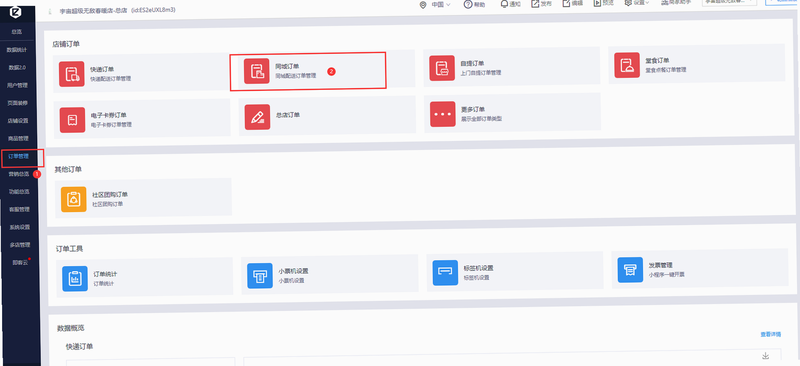Click the red 快递订单 express order icon

point(71,74)
